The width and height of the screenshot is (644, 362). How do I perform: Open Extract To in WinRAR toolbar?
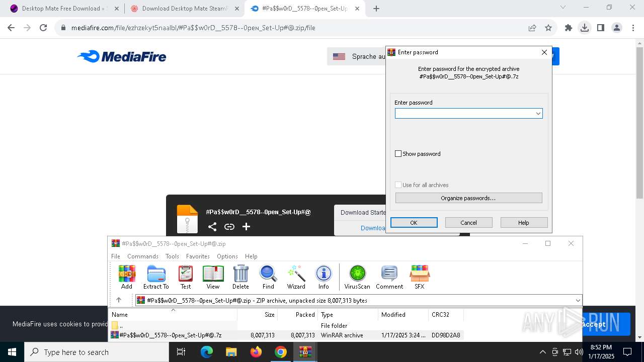pyautogui.click(x=156, y=277)
